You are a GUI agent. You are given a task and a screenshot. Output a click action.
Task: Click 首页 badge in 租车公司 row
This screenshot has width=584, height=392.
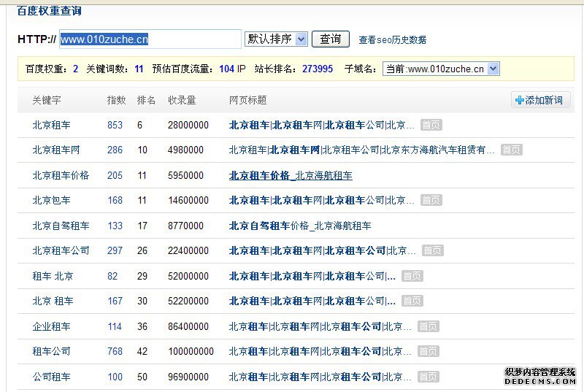428,351
